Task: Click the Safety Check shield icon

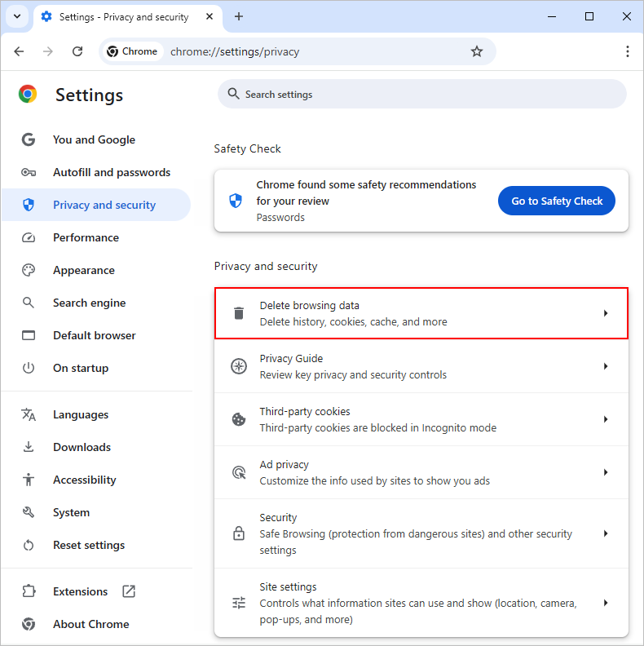Action: pos(236,201)
